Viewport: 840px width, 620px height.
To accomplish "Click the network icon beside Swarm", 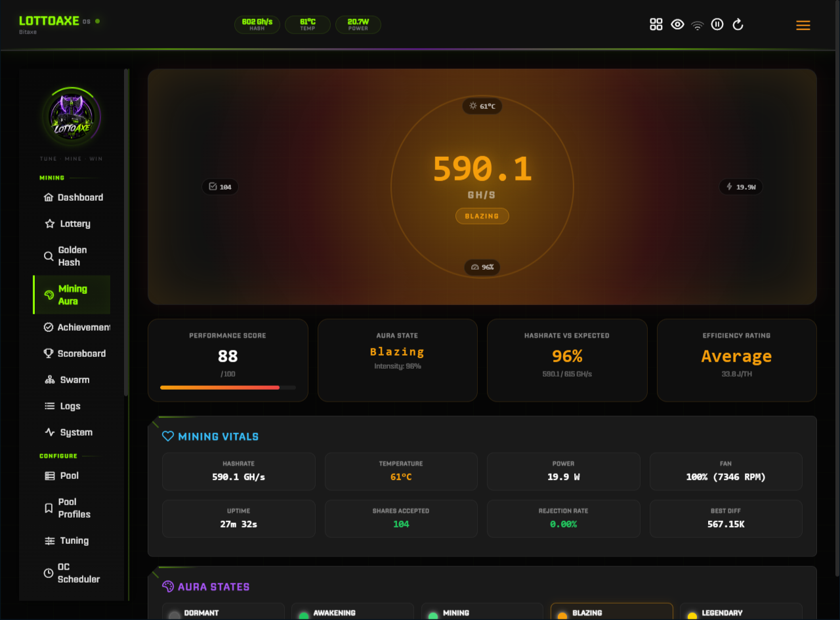I will [49, 380].
